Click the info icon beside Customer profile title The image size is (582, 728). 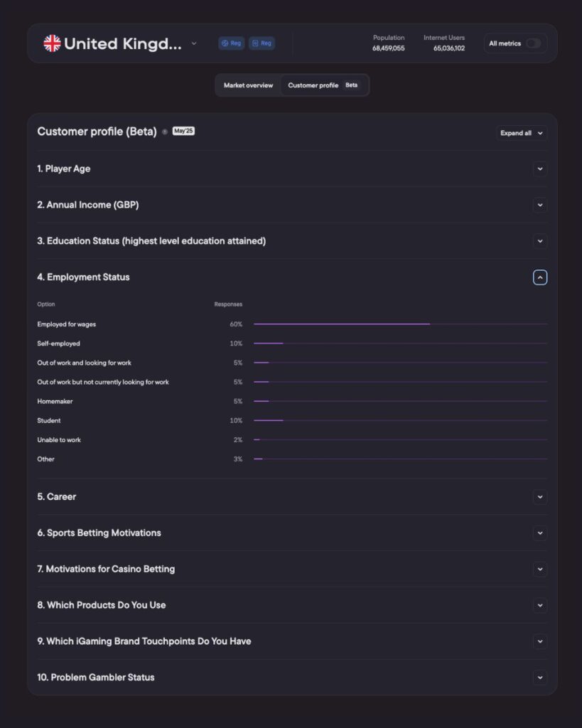pos(165,132)
